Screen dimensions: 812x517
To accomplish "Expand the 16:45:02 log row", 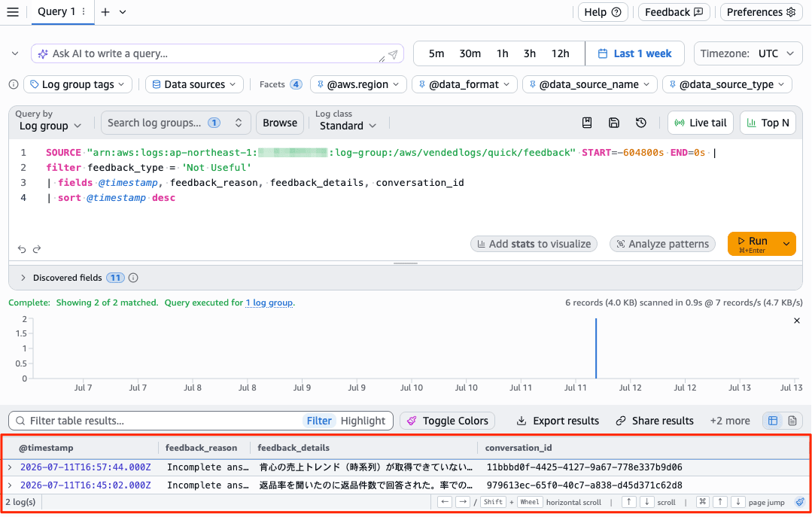I will point(10,485).
